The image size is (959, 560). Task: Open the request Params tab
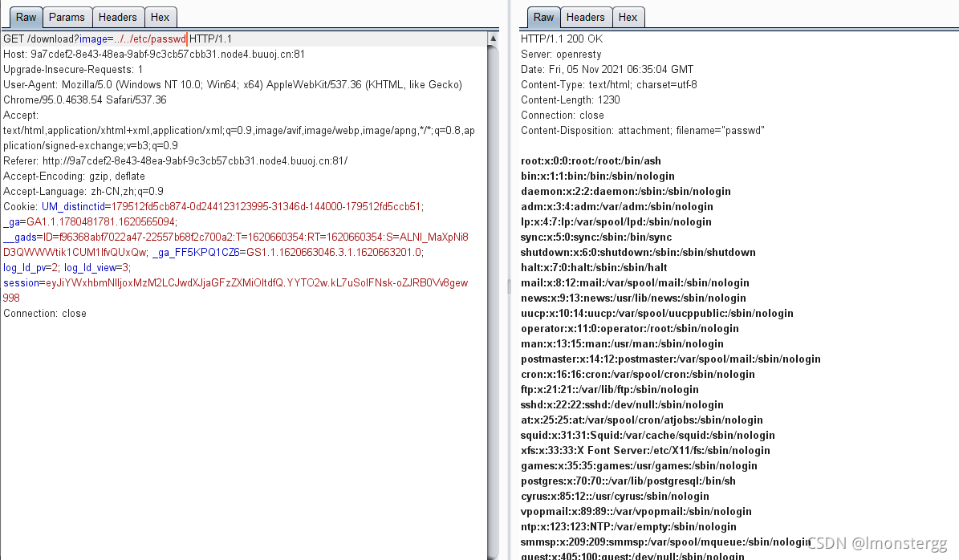click(x=67, y=17)
